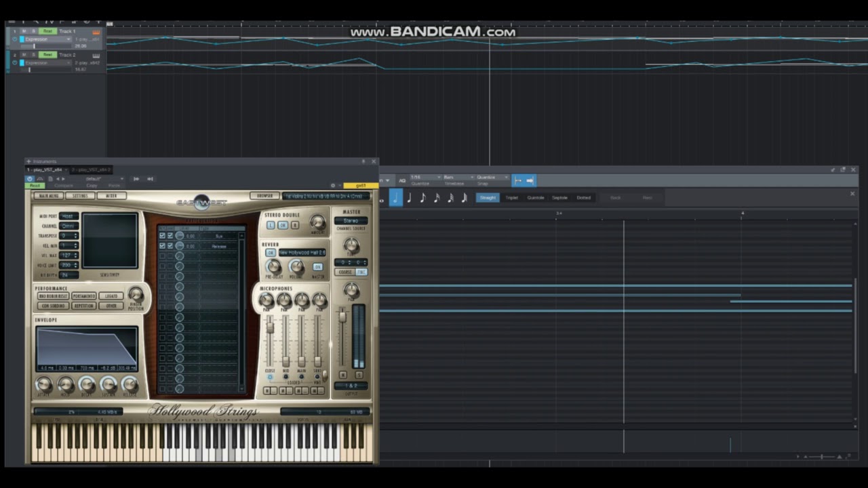This screenshot has height=488, width=868.
Task: Select sixty-fourth note length
Action: 465,198
